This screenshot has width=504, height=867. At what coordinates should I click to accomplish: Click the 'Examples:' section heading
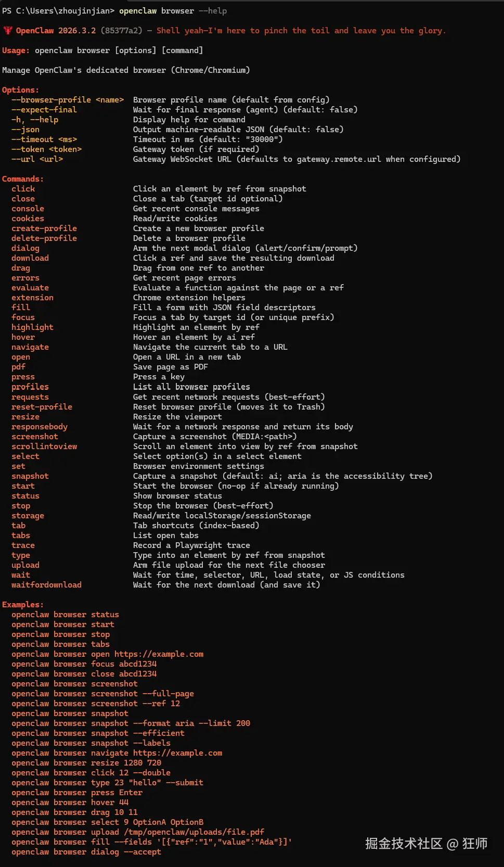coord(23,605)
